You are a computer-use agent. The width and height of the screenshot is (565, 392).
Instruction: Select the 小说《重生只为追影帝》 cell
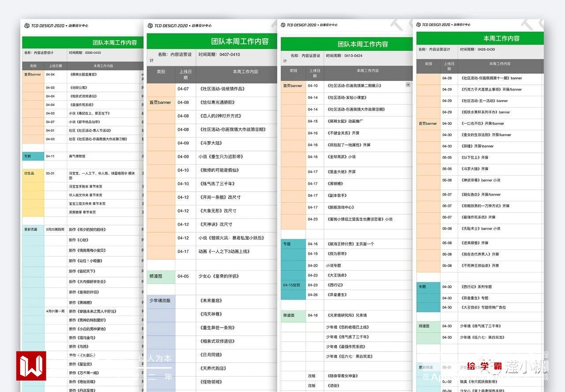237,157
